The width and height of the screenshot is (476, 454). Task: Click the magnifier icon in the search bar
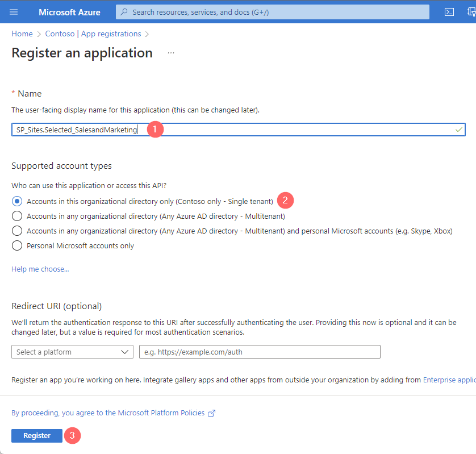coord(123,11)
